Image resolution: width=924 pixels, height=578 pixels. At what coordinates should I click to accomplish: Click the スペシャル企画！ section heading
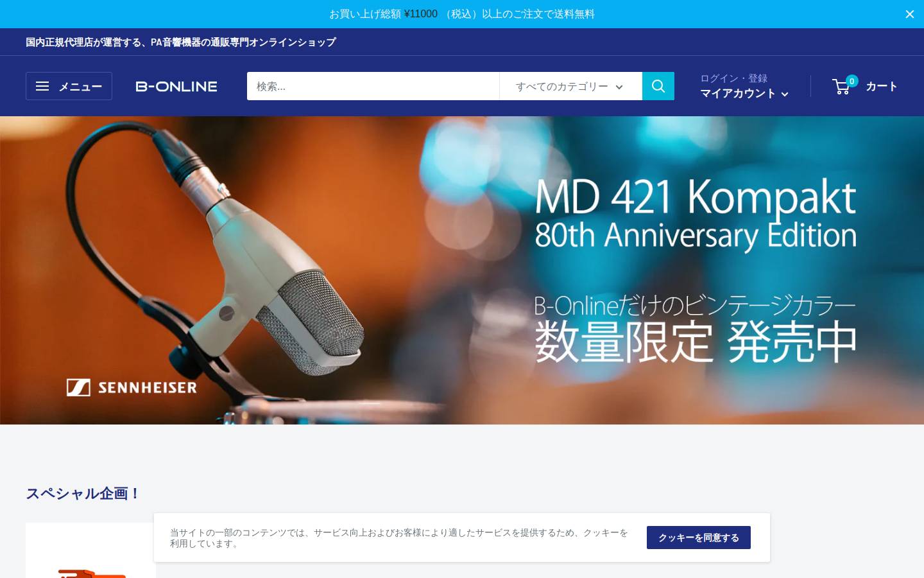pyautogui.click(x=83, y=493)
